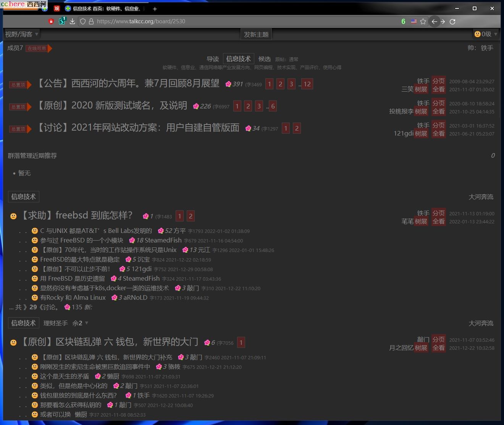This screenshot has height=425, width=504.
Task: Click 全看 for the freebsd thread
Action: pyautogui.click(x=438, y=221)
